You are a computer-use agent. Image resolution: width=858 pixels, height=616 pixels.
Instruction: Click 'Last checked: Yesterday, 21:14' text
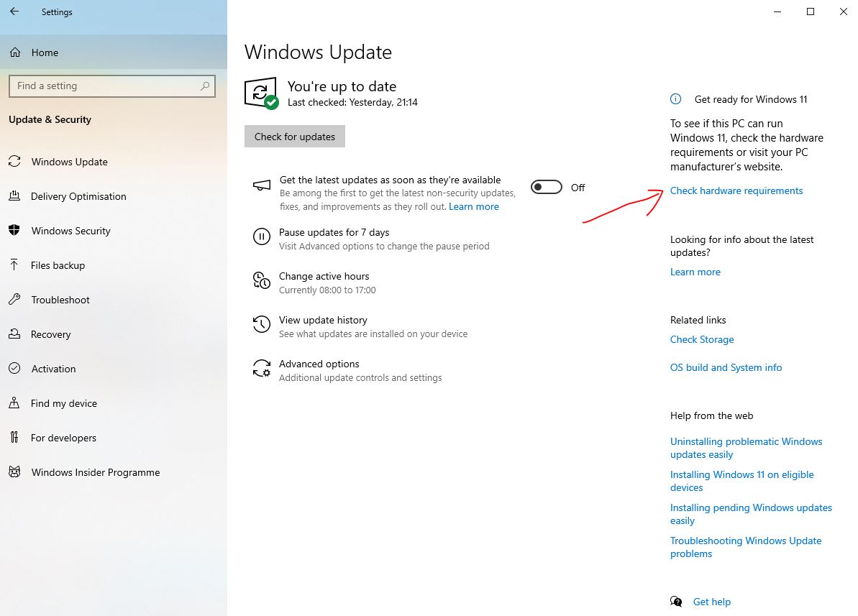352,102
